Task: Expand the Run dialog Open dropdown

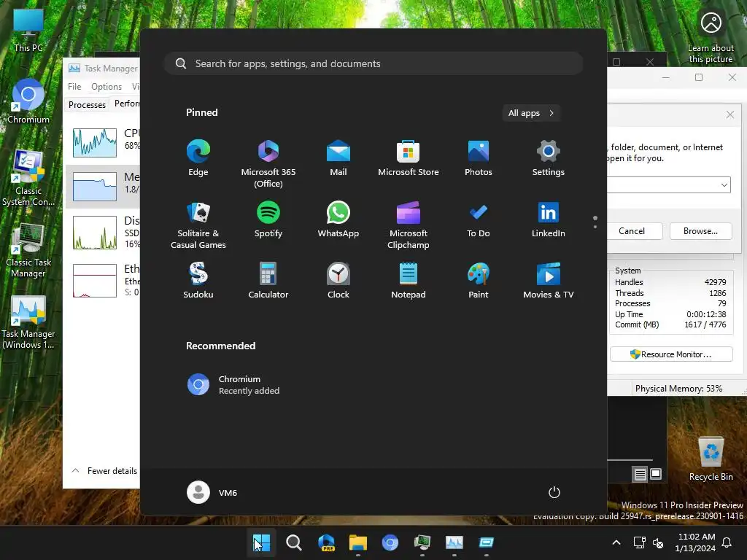Action: [724, 184]
